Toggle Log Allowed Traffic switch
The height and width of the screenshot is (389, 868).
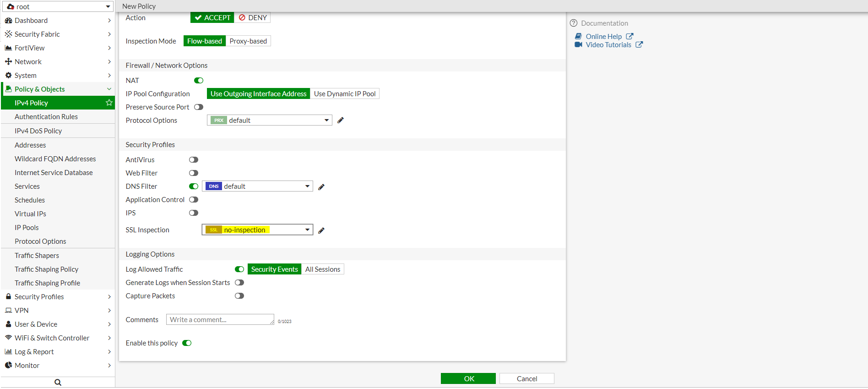(239, 269)
